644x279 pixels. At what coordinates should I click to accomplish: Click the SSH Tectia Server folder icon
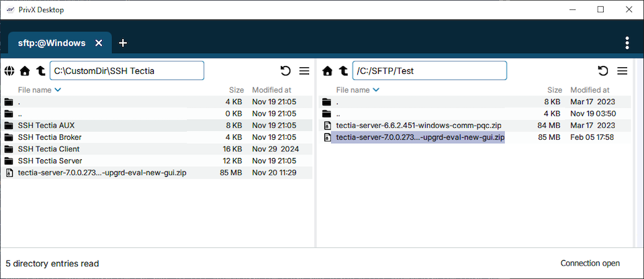click(x=9, y=161)
